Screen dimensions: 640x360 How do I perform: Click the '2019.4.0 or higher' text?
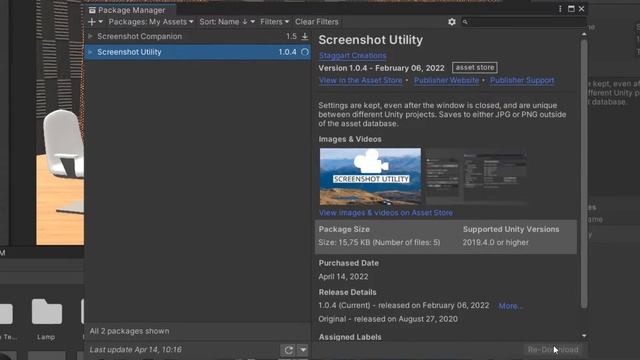point(496,242)
